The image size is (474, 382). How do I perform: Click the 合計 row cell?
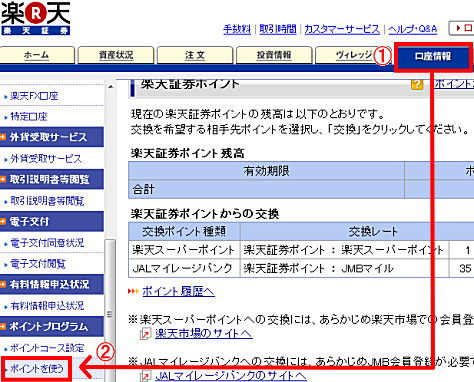coord(266,189)
